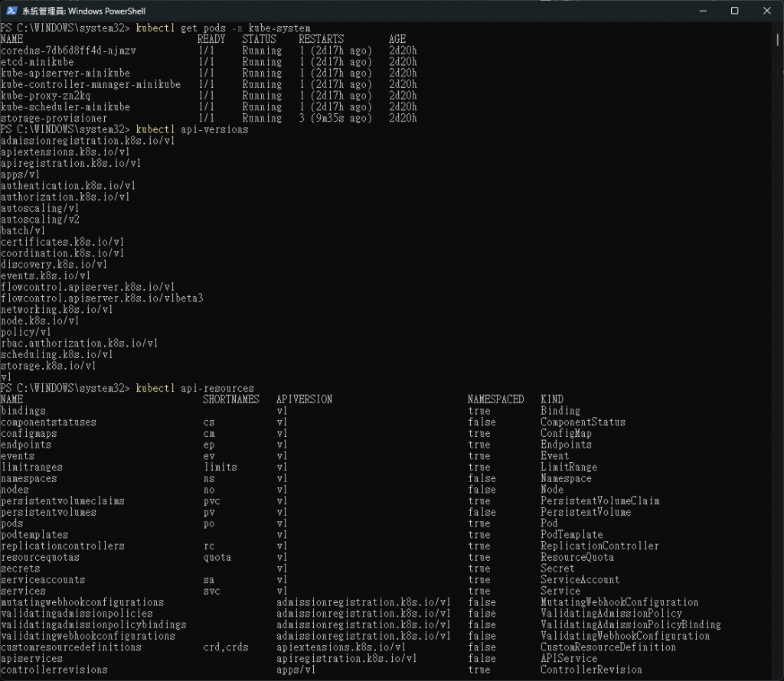The image size is (784, 681).
Task: Click the storage-provisioner pod row
Action: (x=208, y=119)
